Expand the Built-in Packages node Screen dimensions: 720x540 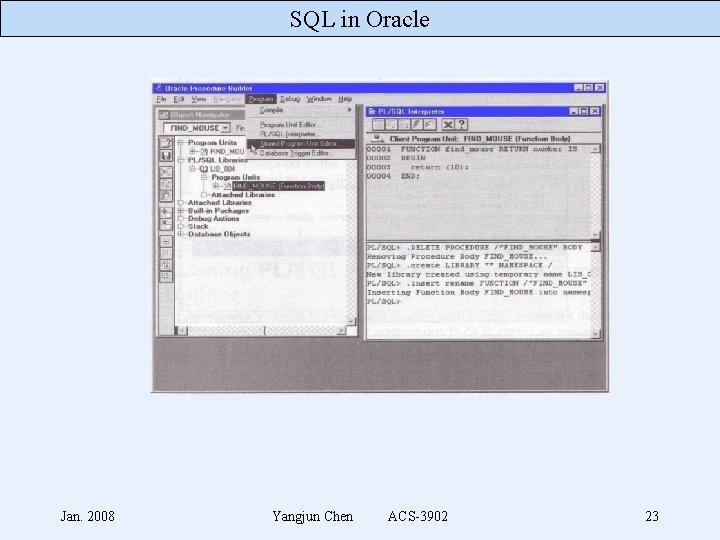click(181, 211)
